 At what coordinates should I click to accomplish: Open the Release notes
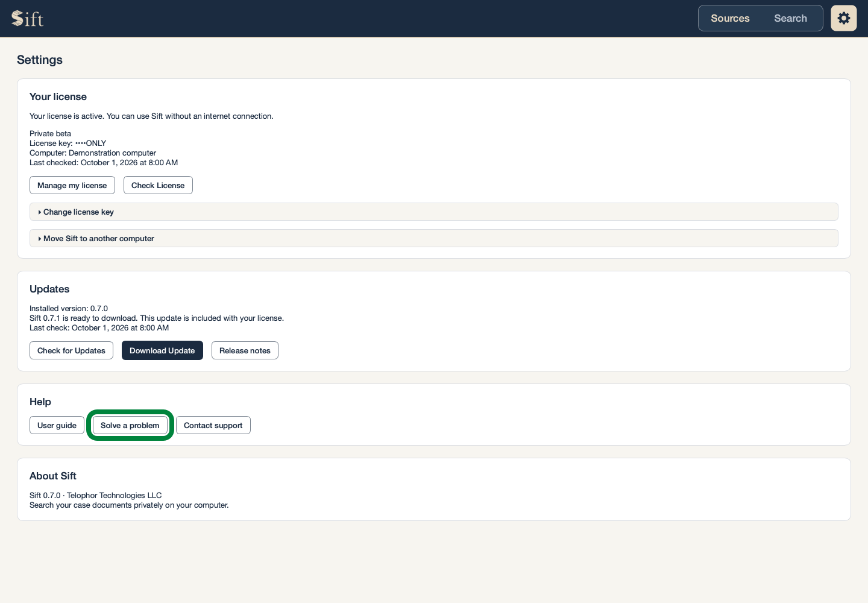245,350
